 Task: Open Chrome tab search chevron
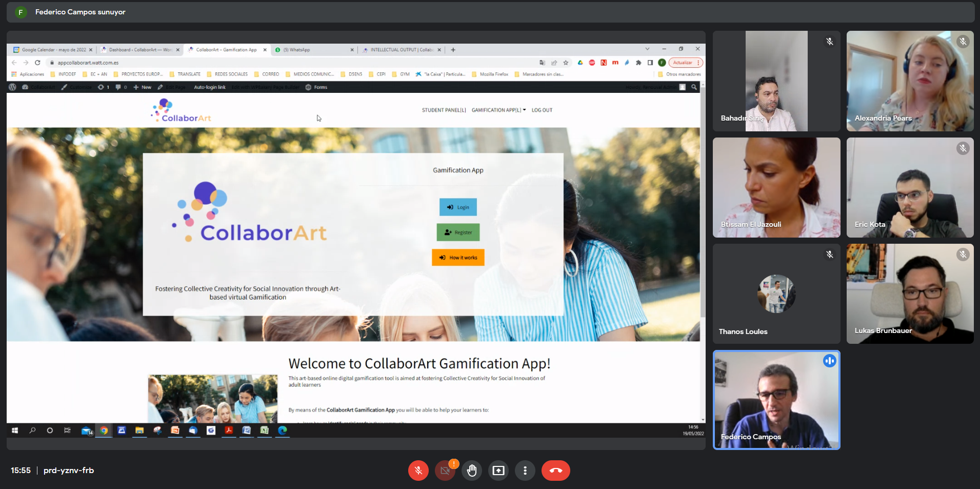coord(647,49)
